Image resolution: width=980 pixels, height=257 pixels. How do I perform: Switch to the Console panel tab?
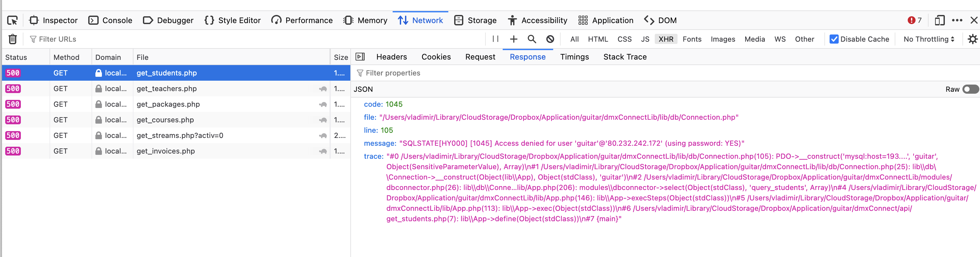click(110, 20)
